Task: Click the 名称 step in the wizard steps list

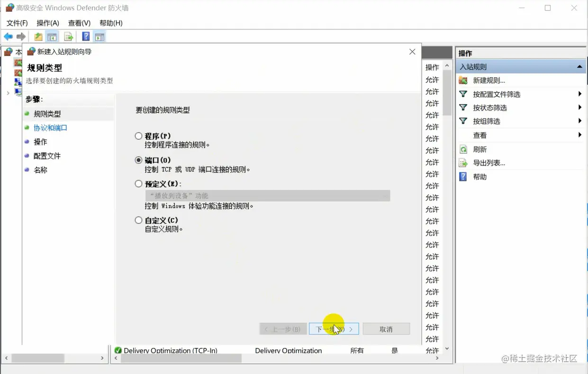Action: tap(40, 170)
